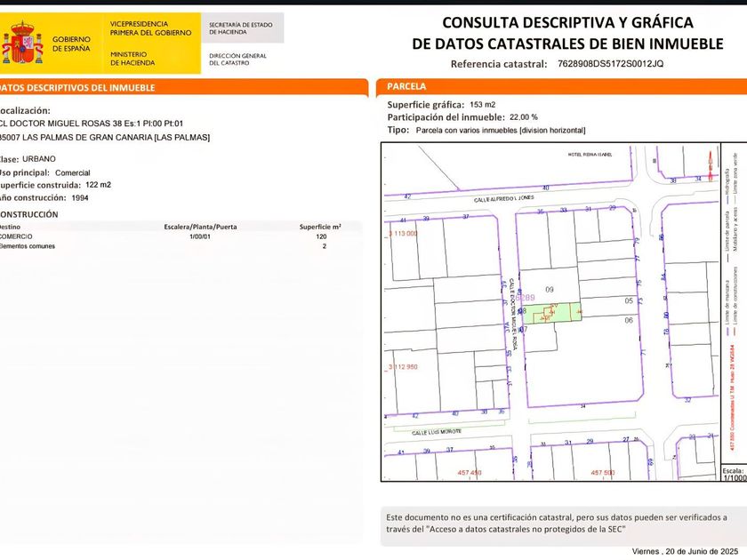The width and height of the screenshot is (747, 560).
Task: Click graphic surface value '153 m2'
Action: coord(483,104)
